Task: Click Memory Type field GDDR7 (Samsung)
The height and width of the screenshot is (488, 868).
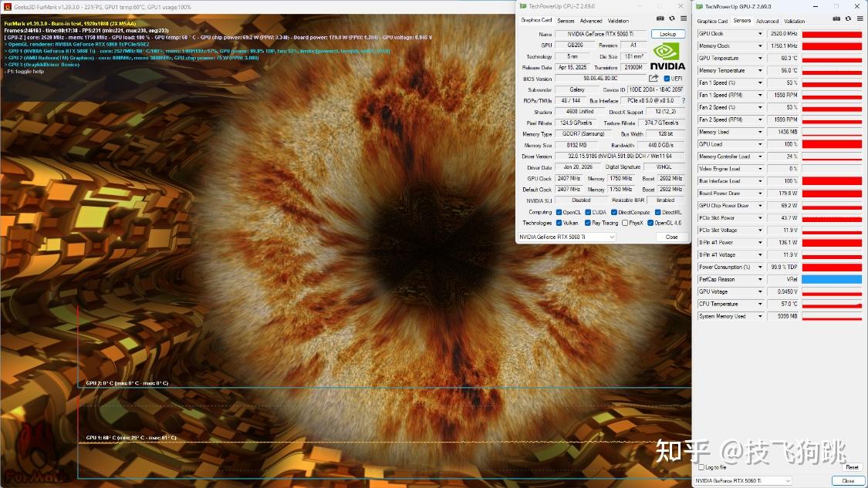Action: pyautogui.click(x=583, y=134)
